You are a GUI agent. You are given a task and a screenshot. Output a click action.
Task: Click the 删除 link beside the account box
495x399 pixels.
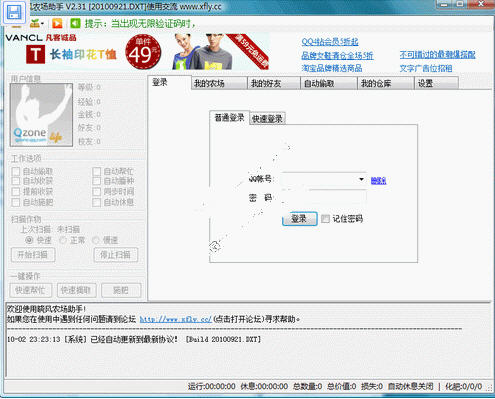tap(378, 180)
